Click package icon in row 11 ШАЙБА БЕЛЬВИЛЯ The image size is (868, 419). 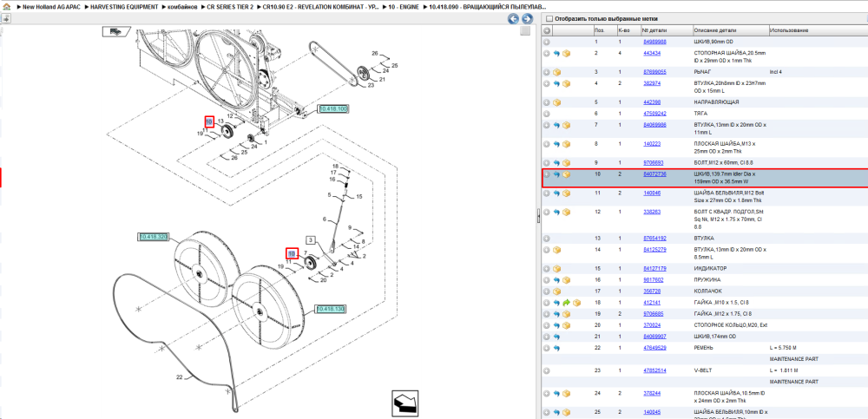(566, 193)
